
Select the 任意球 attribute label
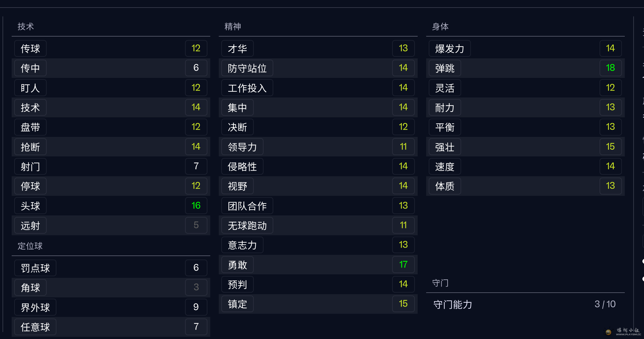(x=35, y=327)
